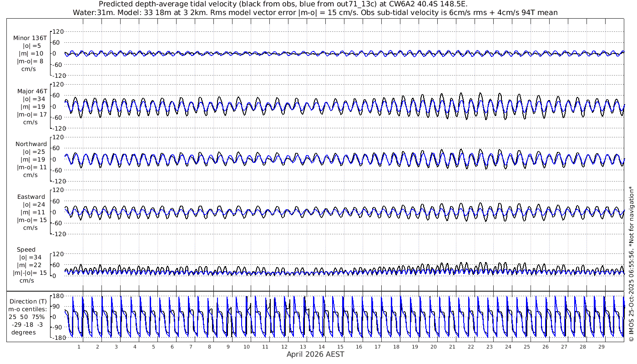Click x-axis date tick label "10"
Screen dimensions: 637x364
point(247,347)
